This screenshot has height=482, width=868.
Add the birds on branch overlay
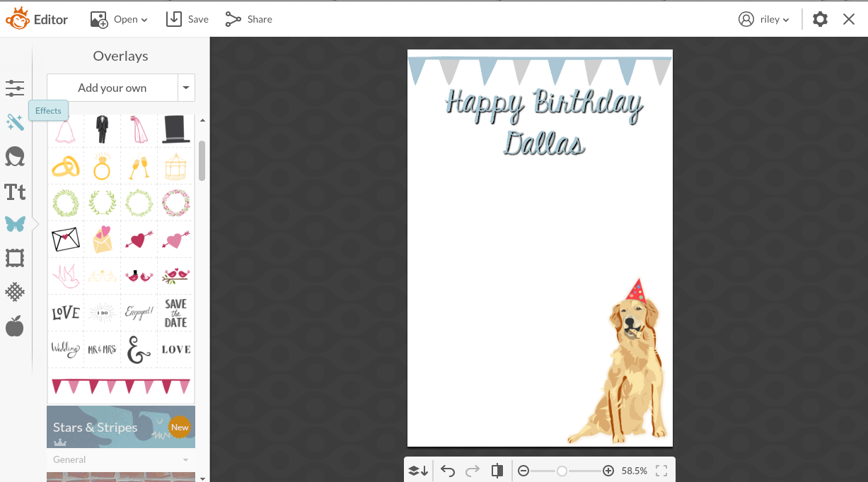tap(175, 276)
